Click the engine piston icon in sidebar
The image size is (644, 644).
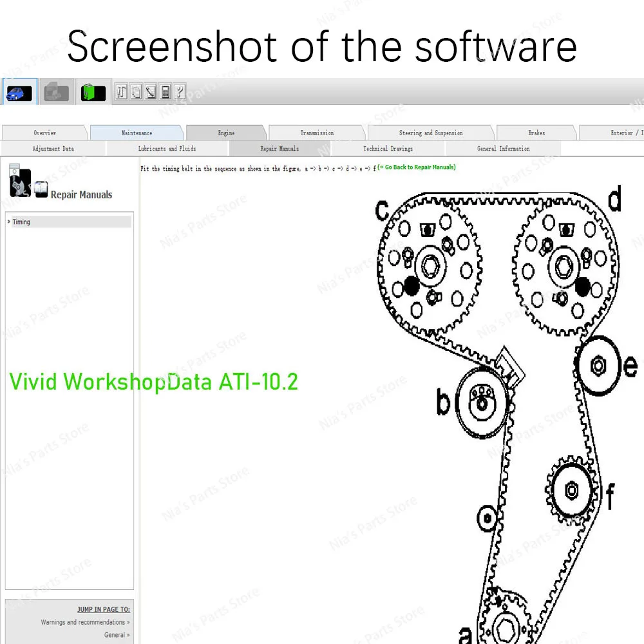(20, 181)
